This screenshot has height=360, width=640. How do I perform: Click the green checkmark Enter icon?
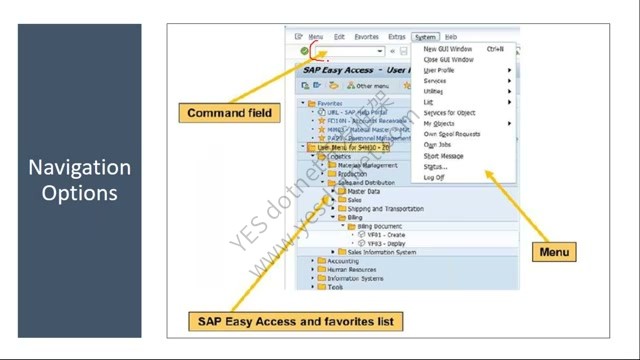click(304, 51)
